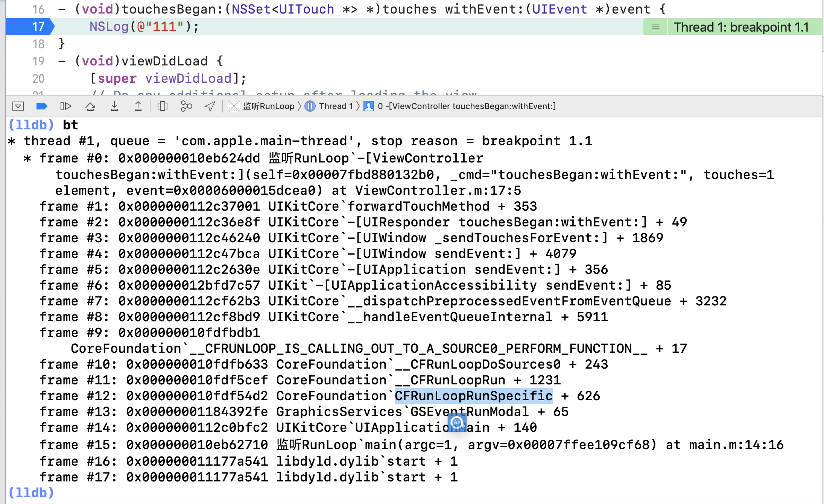Click floating translate bubble icon
This screenshot has height=504, width=824.
(457, 422)
